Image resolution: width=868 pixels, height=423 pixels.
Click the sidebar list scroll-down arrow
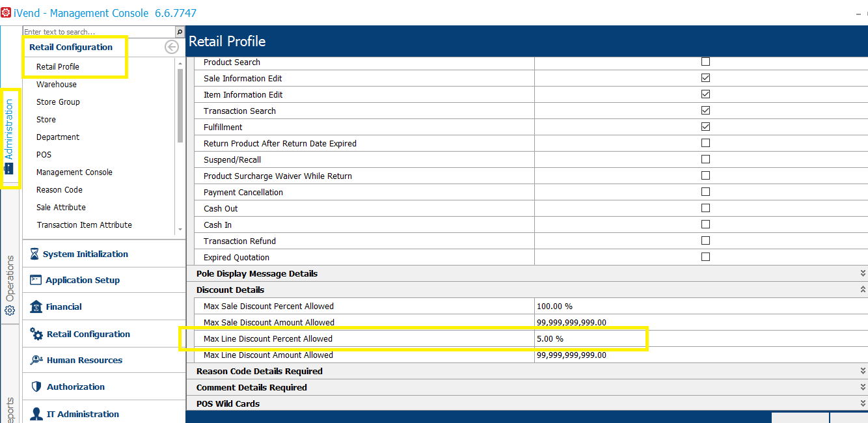click(180, 230)
